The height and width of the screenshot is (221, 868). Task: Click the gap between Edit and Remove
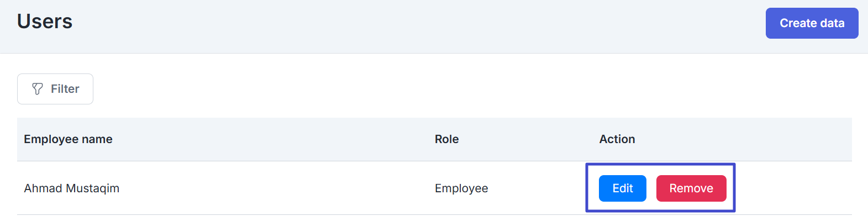click(651, 188)
